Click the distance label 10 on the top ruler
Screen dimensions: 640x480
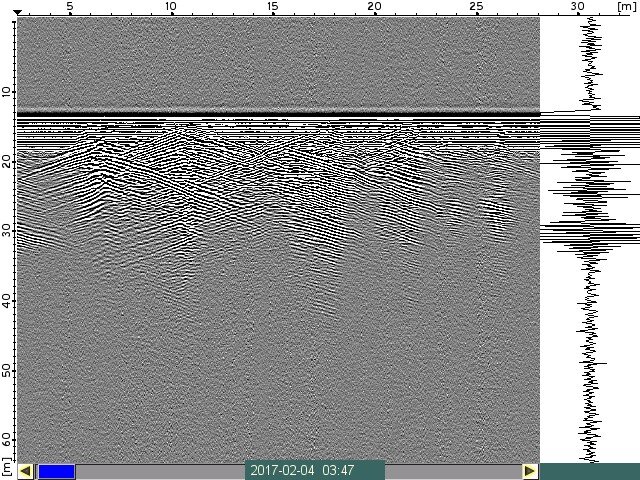point(171,7)
